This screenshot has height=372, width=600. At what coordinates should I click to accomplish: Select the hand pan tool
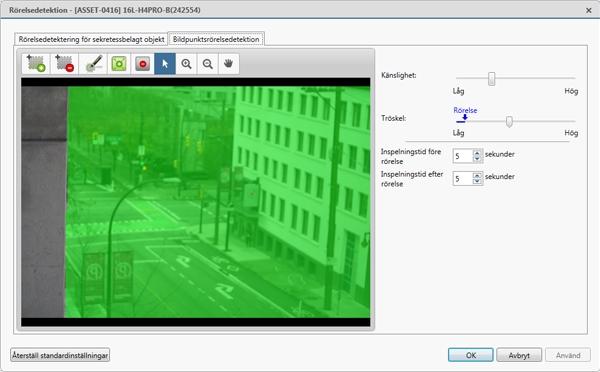(x=229, y=64)
